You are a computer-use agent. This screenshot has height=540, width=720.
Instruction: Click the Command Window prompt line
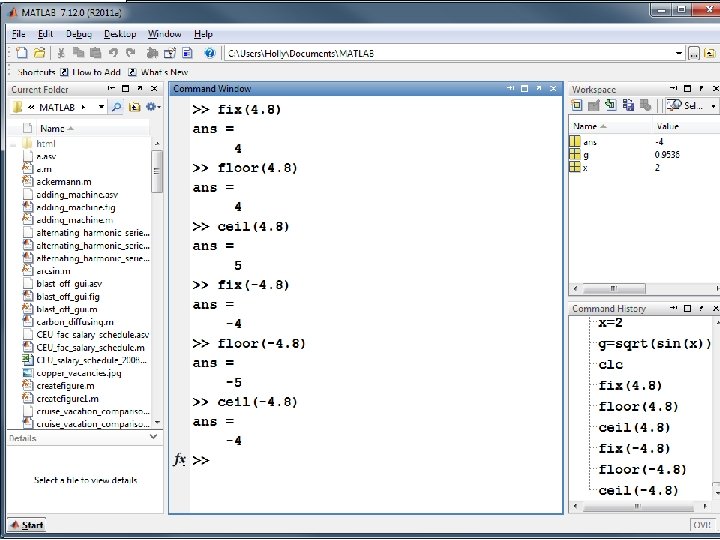[375, 461]
